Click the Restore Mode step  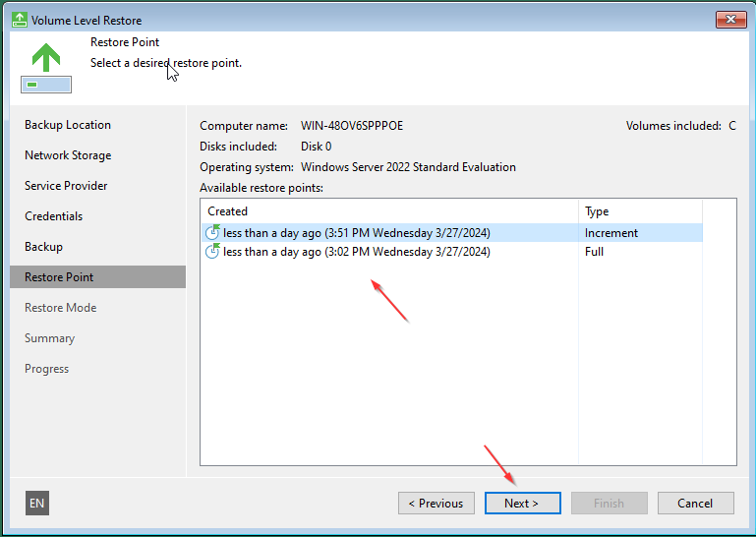click(60, 307)
